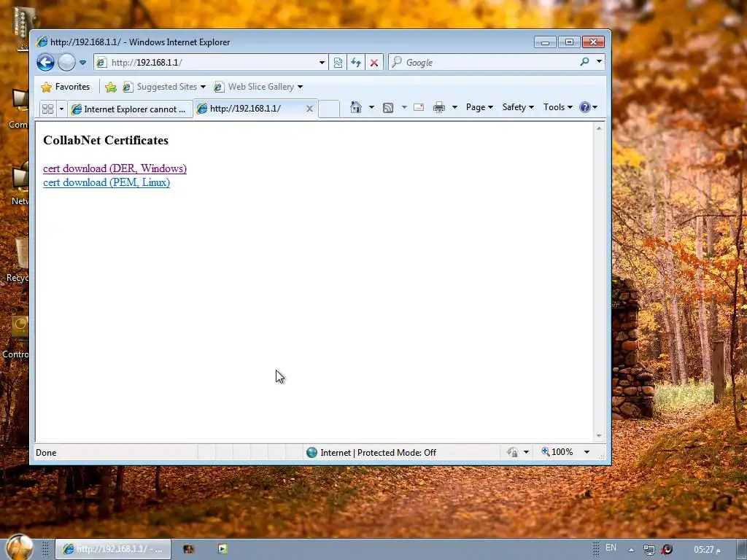The width and height of the screenshot is (747, 560).
Task: Open the taskbar picture viewer icon
Action: pyautogui.click(x=189, y=549)
